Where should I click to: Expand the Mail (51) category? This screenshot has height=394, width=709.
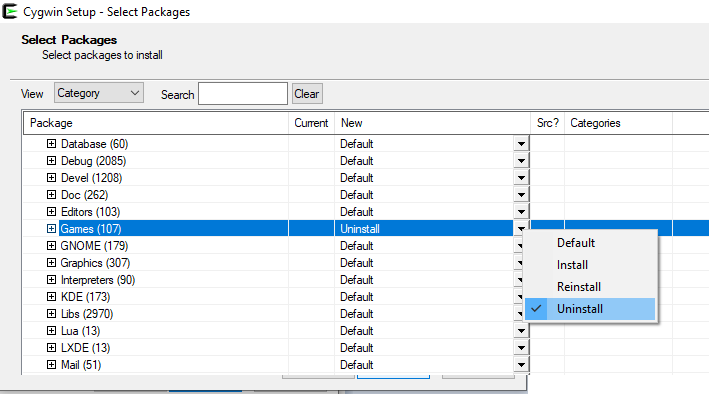coord(52,365)
